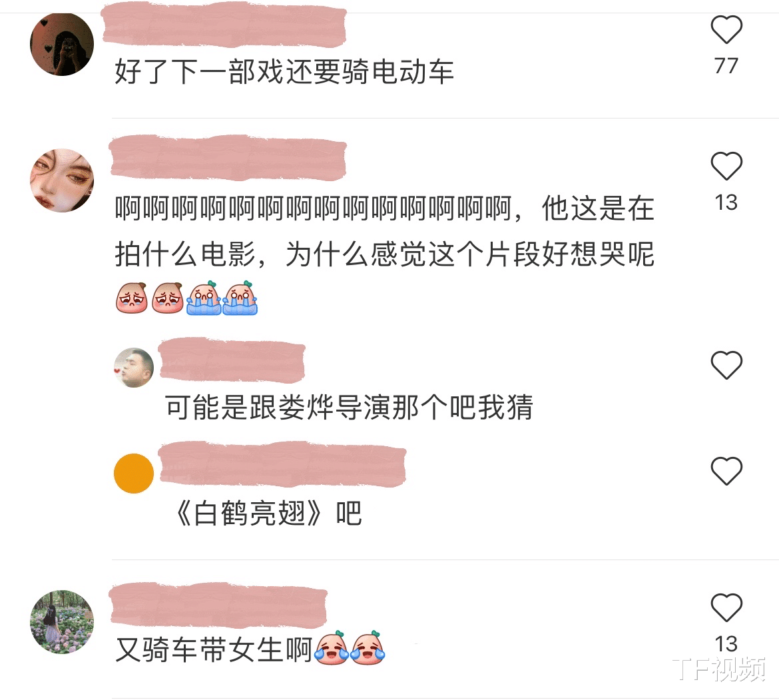The height and width of the screenshot is (700, 779).
Task: Tap the crying emoji row in second comment
Action: 186,298
